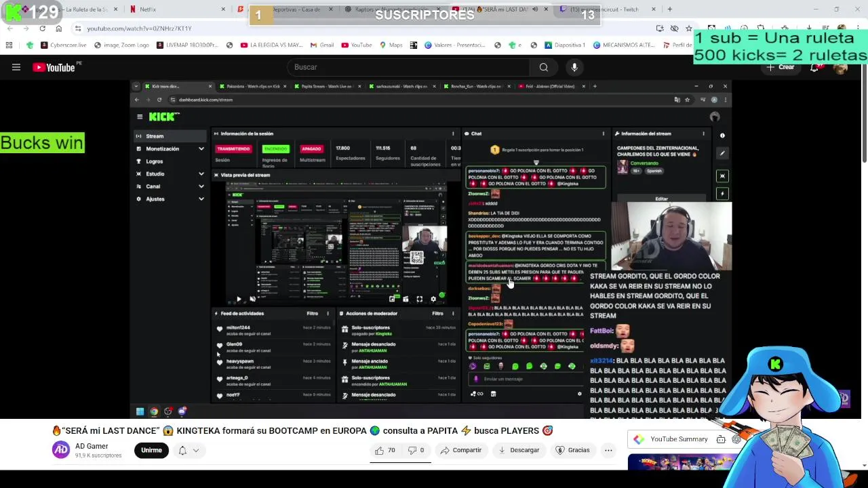The height and width of the screenshot is (488, 868).
Task: Open the YouTube hamburger guide menu
Action: [16, 67]
